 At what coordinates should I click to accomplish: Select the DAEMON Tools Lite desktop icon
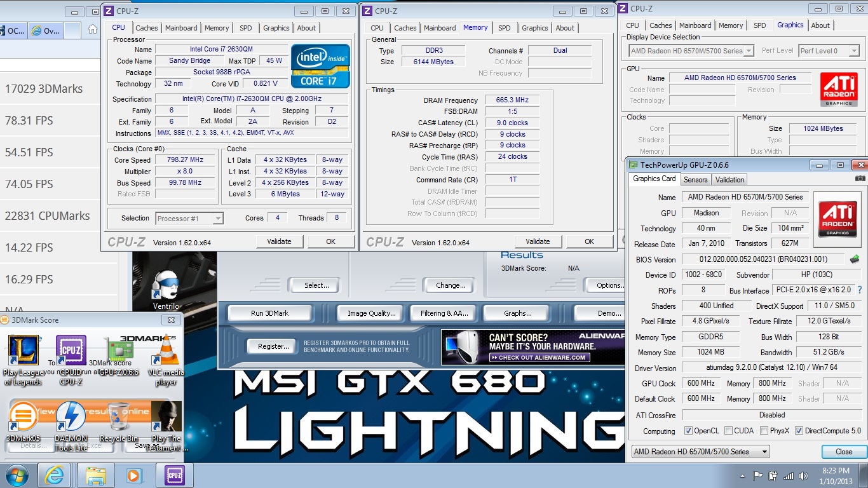point(71,426)
